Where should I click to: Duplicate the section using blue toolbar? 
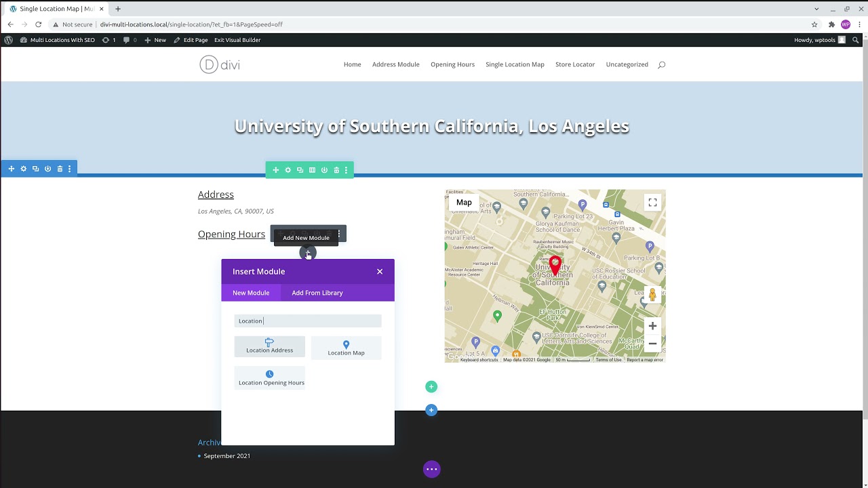pos(36,169)
